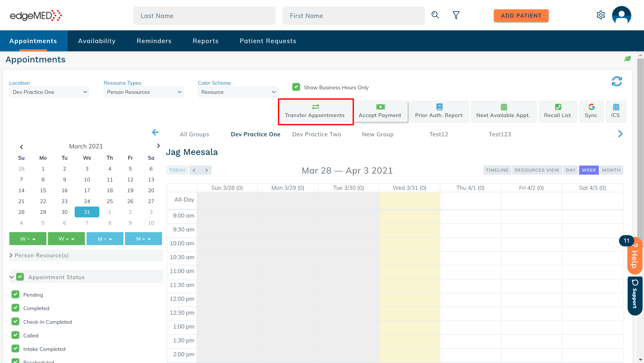Expand the Person Resource(s) section
Image resolution: width=644 pixels, height=363 pixels.
41,255
